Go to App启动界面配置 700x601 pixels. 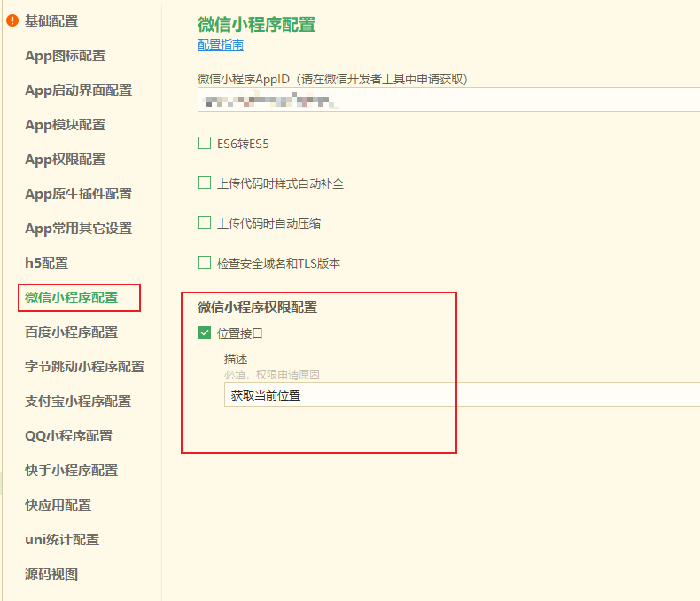[79, 90]
